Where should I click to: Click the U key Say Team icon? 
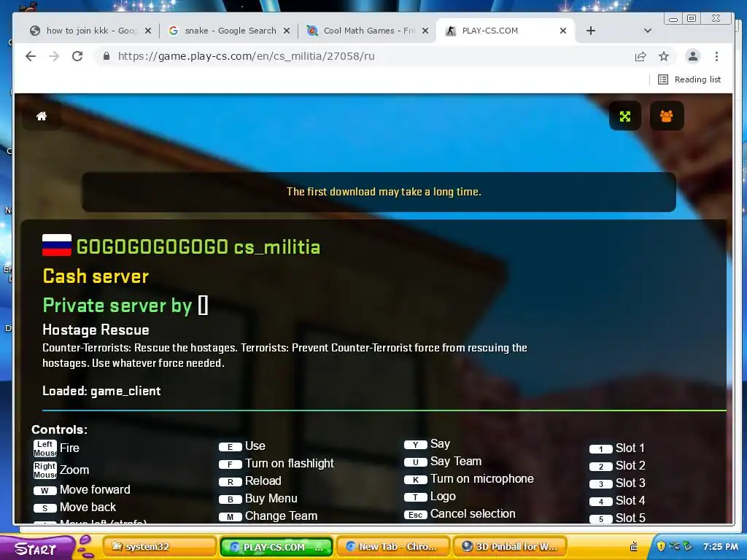[x=415, y=462]
